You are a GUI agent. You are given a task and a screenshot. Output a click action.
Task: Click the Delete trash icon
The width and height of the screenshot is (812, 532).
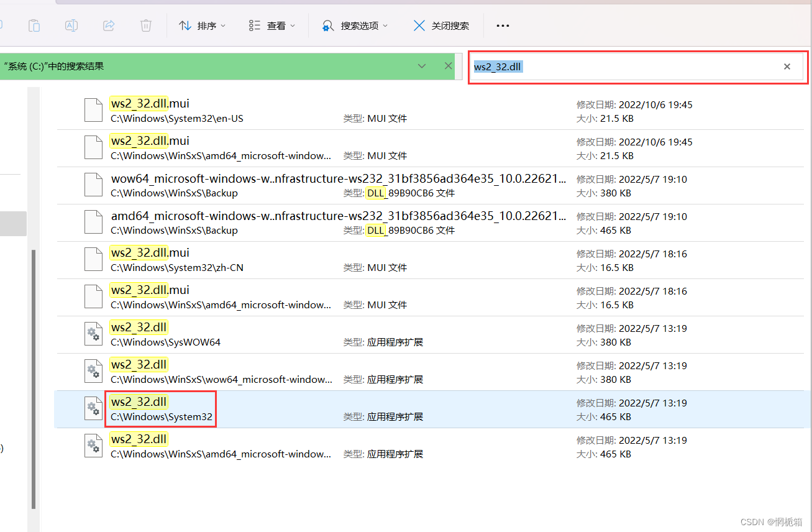145,25
